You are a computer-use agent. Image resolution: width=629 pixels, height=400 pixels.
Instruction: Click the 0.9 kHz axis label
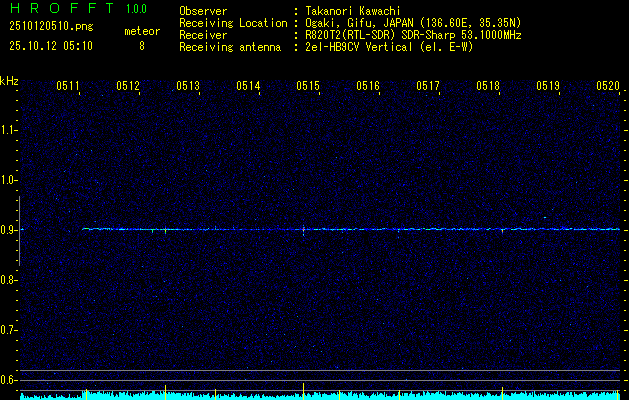point(8,230)
